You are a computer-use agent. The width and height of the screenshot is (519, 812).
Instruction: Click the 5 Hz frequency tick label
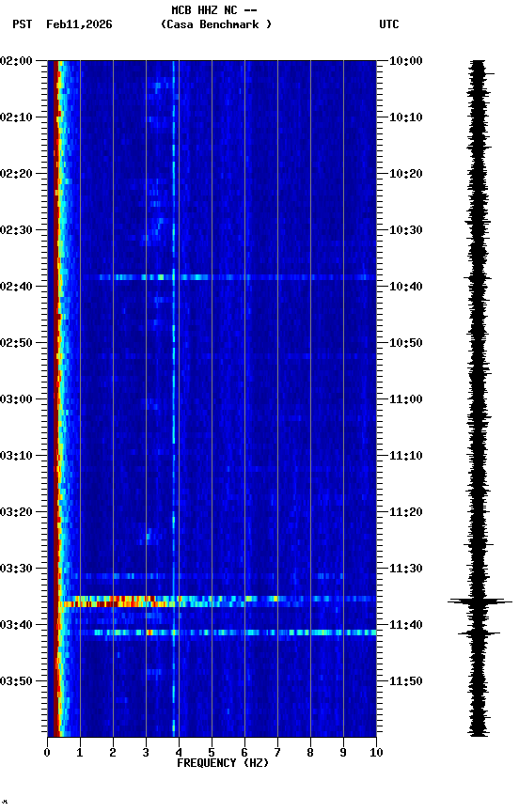click(212, 753)
